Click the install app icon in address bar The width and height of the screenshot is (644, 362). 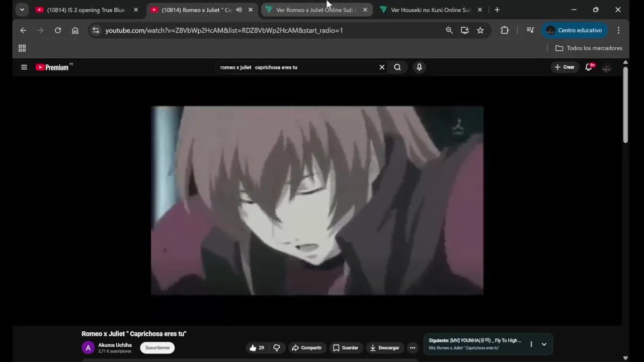click(x=465, y=30)
